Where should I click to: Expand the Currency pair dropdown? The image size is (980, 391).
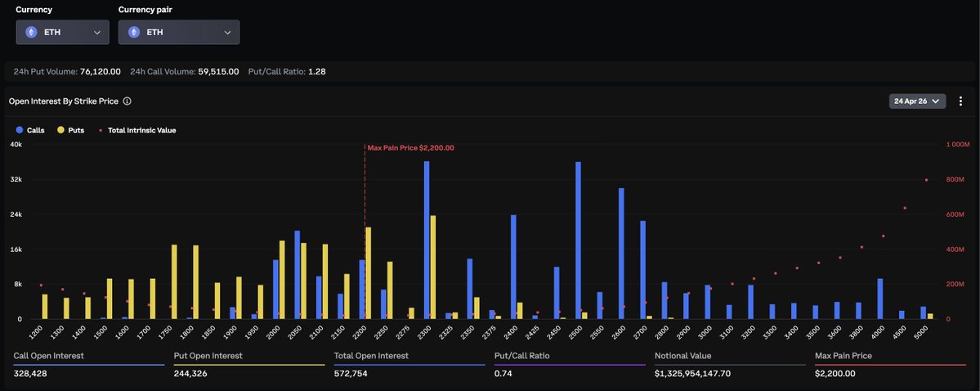click(x=178, y=32)
